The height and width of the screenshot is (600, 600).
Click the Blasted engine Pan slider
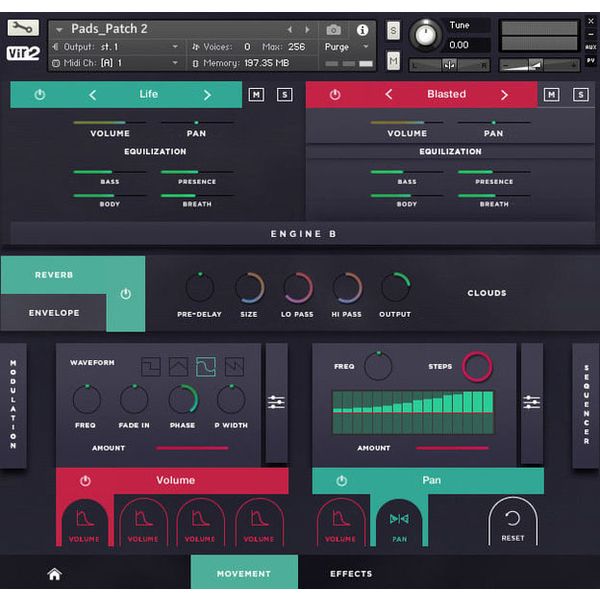point(494,122)
